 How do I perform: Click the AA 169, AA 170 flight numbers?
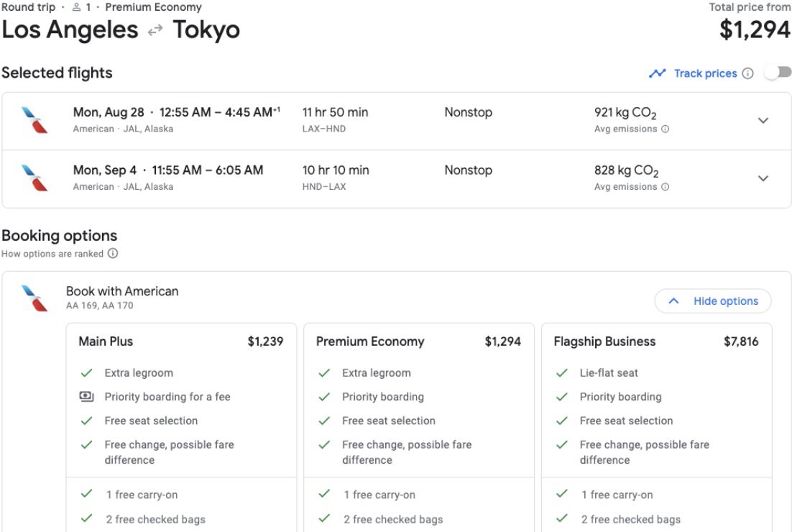100,306
